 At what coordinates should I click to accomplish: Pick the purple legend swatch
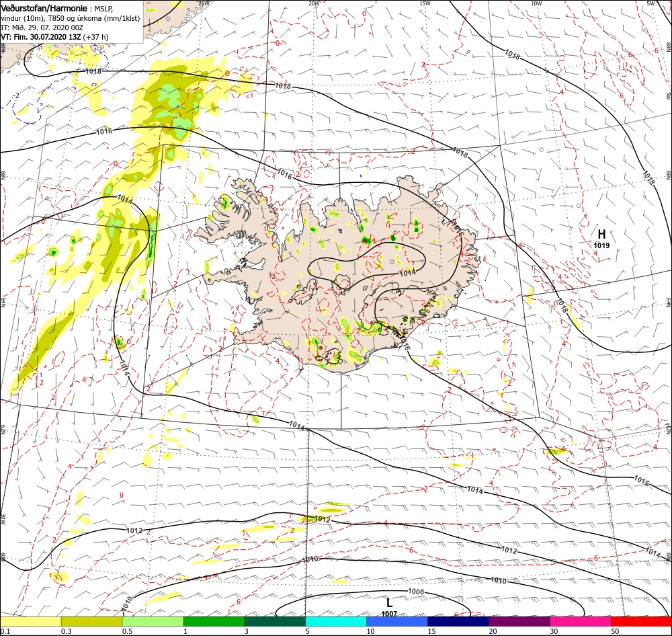click(x=519, y=621)
